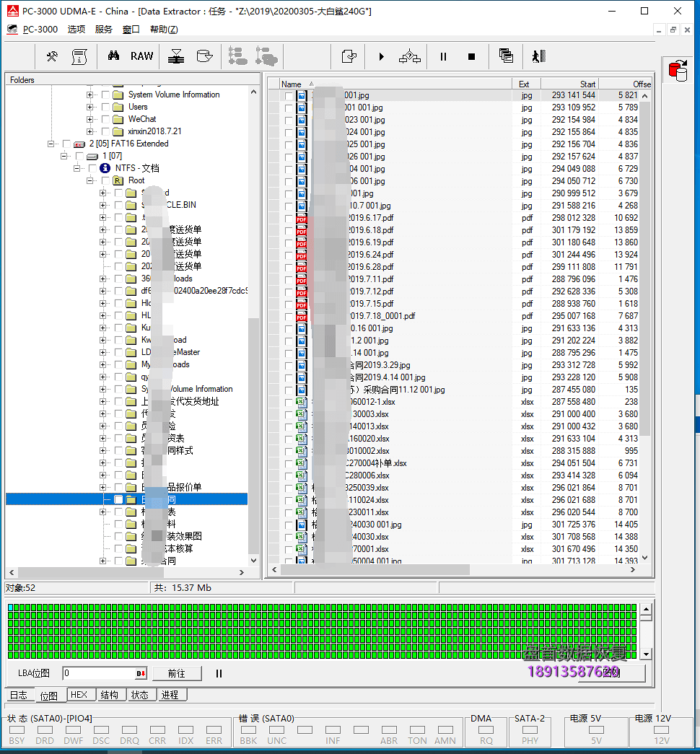Check the WeChat folder checkbox

tap(105, 119)
